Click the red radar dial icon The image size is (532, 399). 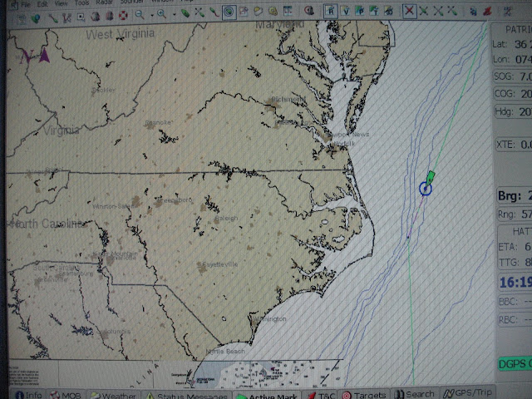(x=308, y=11)
